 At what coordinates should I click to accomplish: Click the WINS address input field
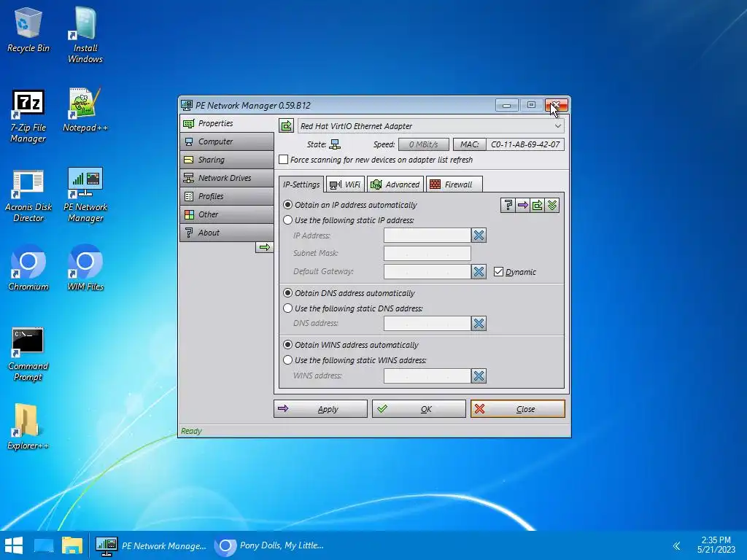427,376
